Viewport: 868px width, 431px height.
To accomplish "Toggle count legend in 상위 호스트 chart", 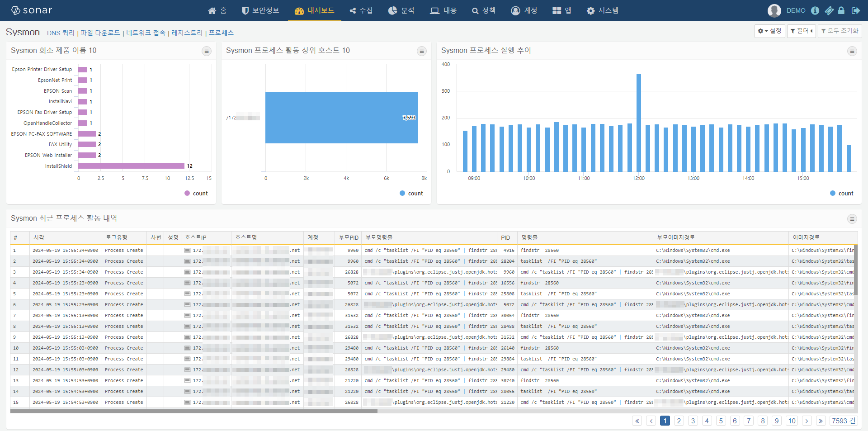I will (411, 193).
